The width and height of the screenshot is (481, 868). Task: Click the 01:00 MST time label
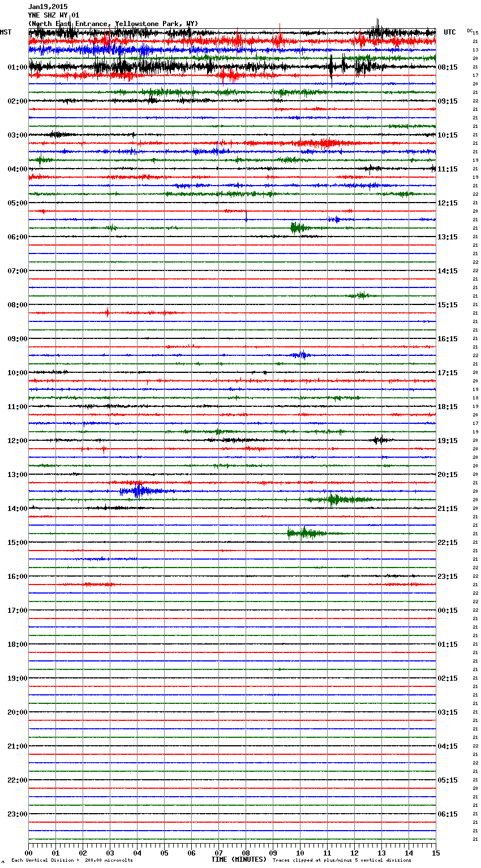[18, 67]
